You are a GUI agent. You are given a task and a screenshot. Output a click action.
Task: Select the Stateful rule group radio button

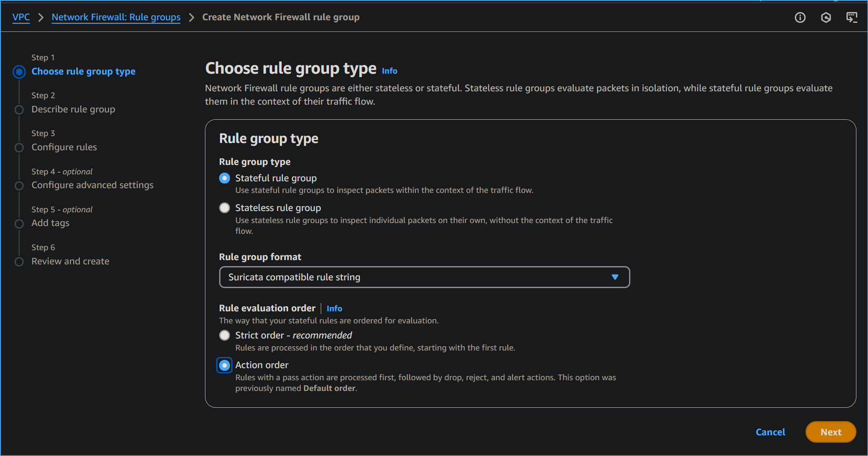224,178
